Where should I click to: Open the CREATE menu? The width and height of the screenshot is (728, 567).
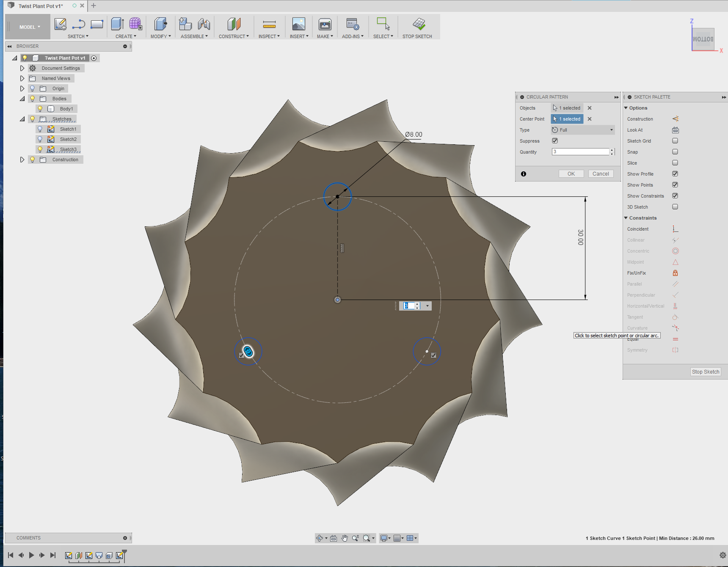pyautogui.click(x=126, y=36)
